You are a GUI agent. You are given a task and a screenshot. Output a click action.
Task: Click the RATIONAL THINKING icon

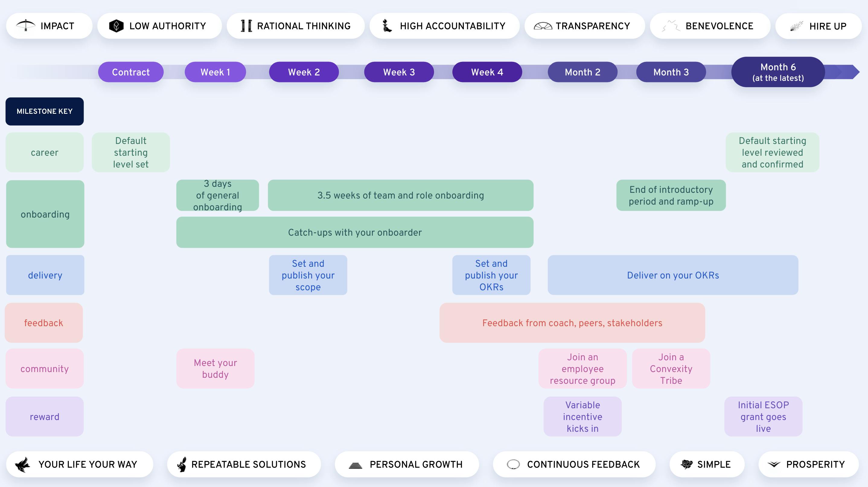244,26
